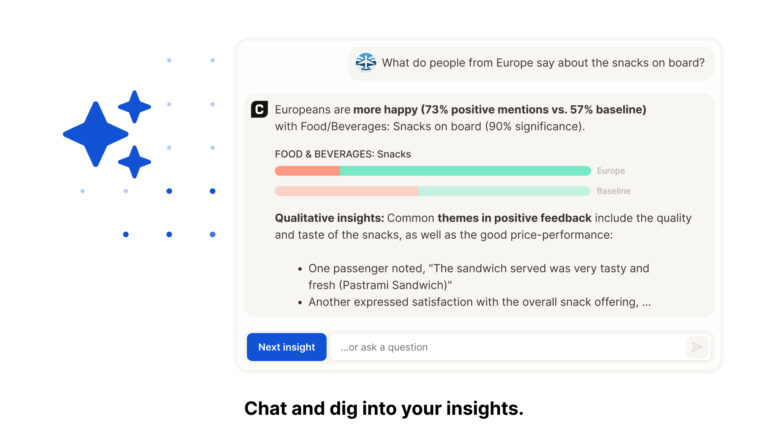The image size is (768, 432).
Task: Click the "Chat and dig into your insights" headline
Action: [383, 408]
